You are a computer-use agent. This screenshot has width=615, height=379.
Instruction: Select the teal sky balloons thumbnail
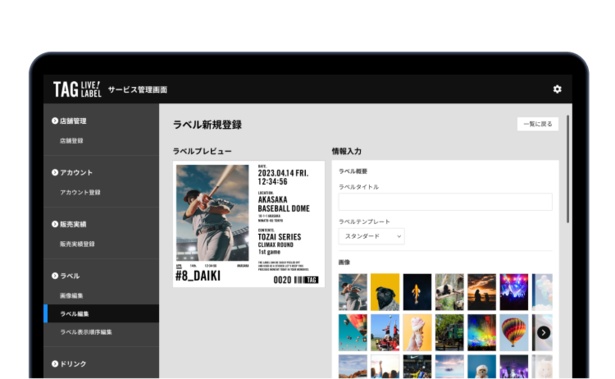[x=353, y=332]
